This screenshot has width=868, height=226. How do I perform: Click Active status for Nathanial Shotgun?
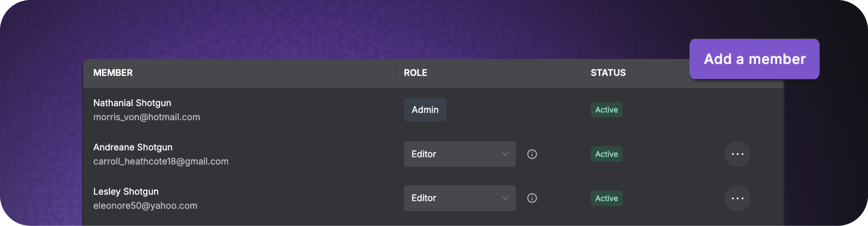[606, 110]
